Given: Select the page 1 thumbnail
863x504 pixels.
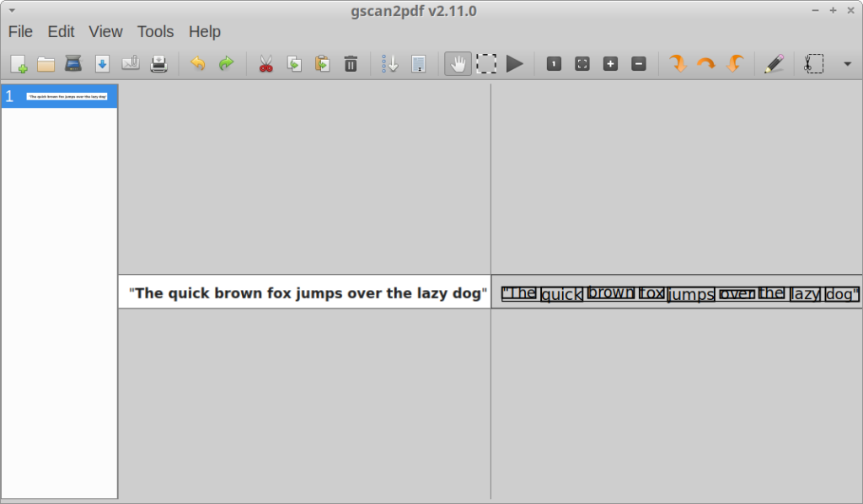Looking at the screenshot, I should click(x=60, y=96).
